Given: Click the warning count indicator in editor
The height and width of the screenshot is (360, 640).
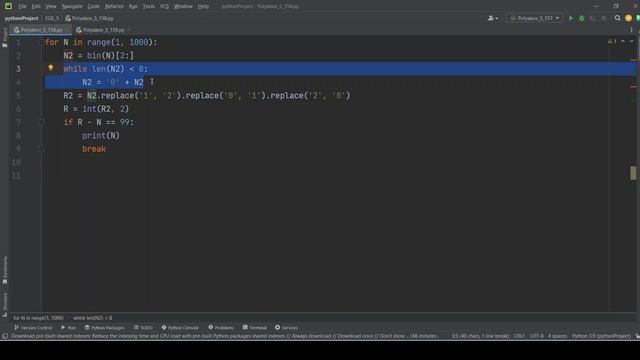Looking at the screenshot, I should point(612,41).
